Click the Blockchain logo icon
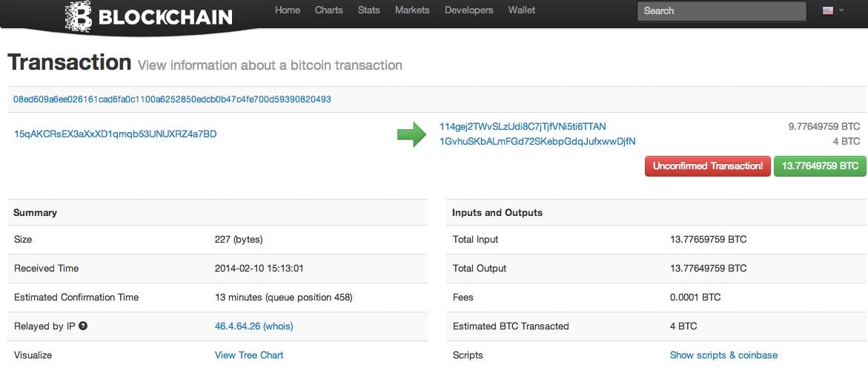 tap(78, 16)
